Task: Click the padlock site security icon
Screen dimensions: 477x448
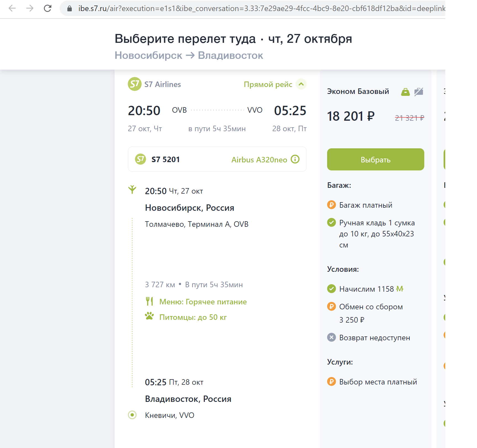Action: click(70, 9)
